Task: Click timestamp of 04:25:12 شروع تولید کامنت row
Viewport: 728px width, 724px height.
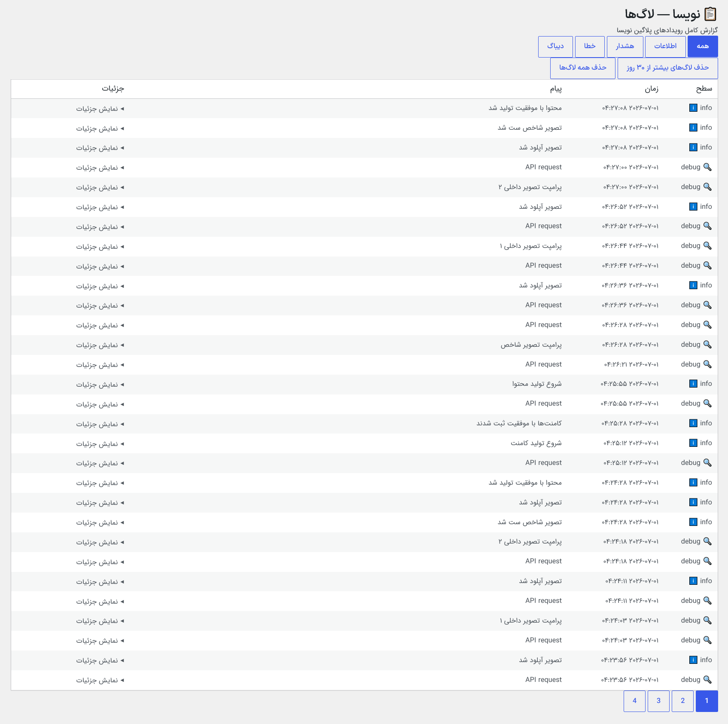Action: pyautogui.click(x=631, y=443)
